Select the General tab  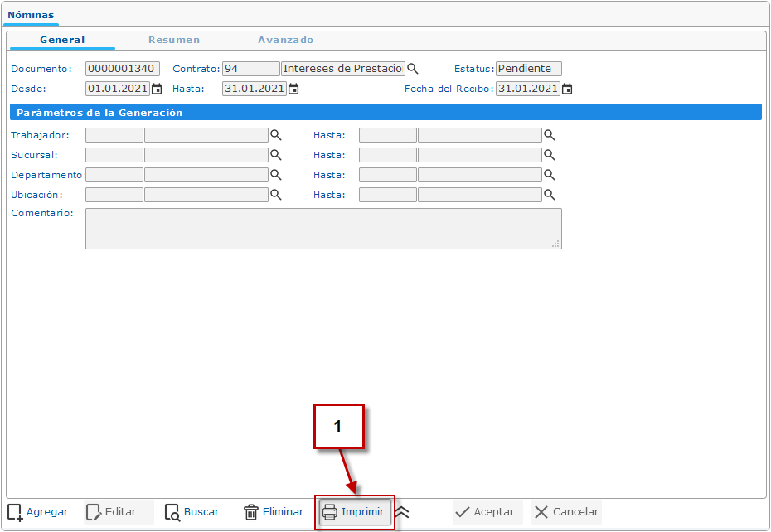click(62, 40)
